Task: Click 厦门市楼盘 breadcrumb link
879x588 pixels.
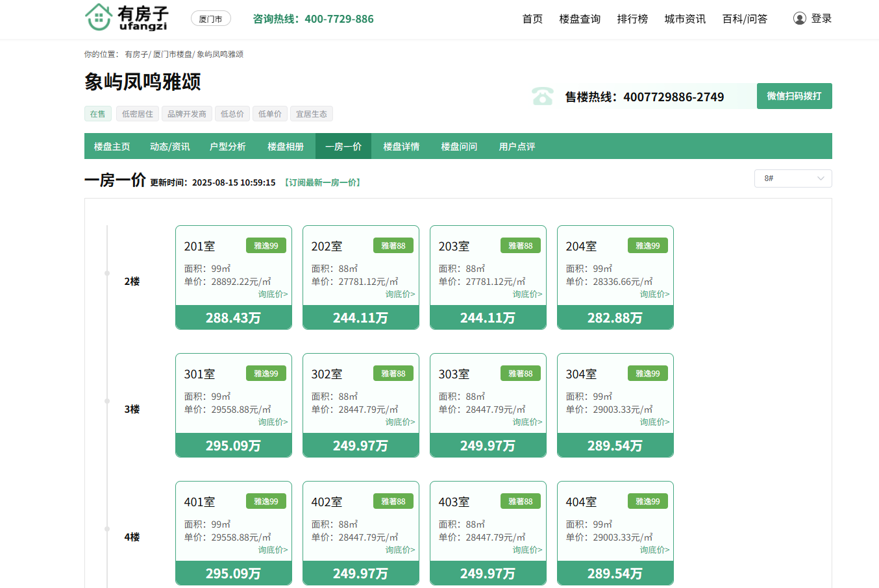Action: coord(173,55)
